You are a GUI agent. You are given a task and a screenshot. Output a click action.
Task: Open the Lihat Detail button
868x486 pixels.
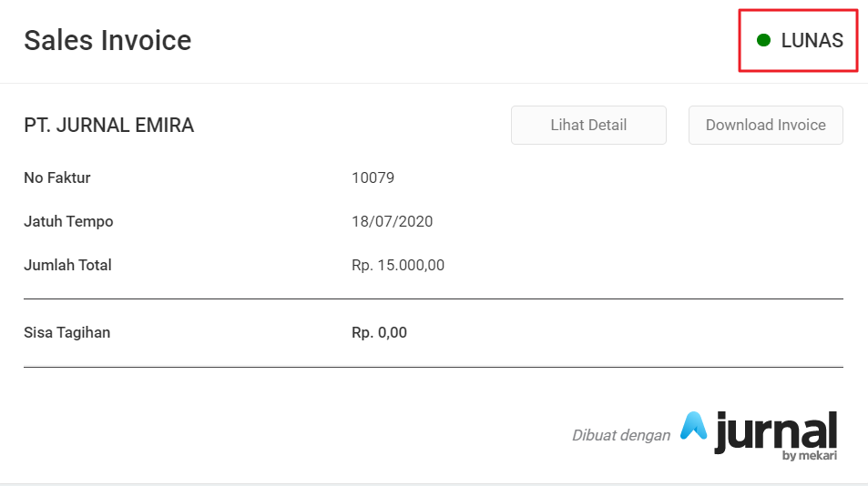[588, 126]
